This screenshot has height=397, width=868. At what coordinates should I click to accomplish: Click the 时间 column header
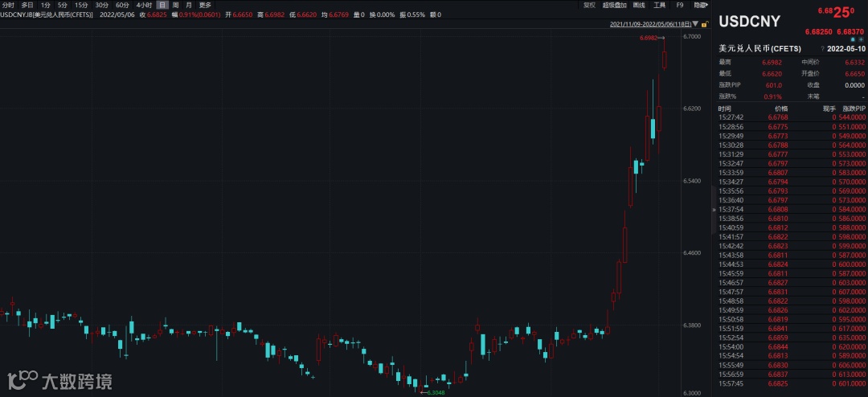[725, 108]
